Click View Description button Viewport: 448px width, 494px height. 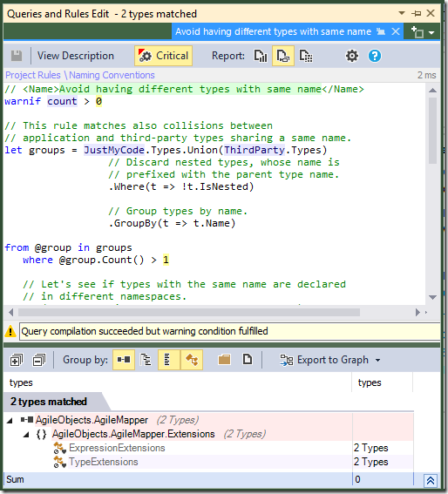coord(76,56)
